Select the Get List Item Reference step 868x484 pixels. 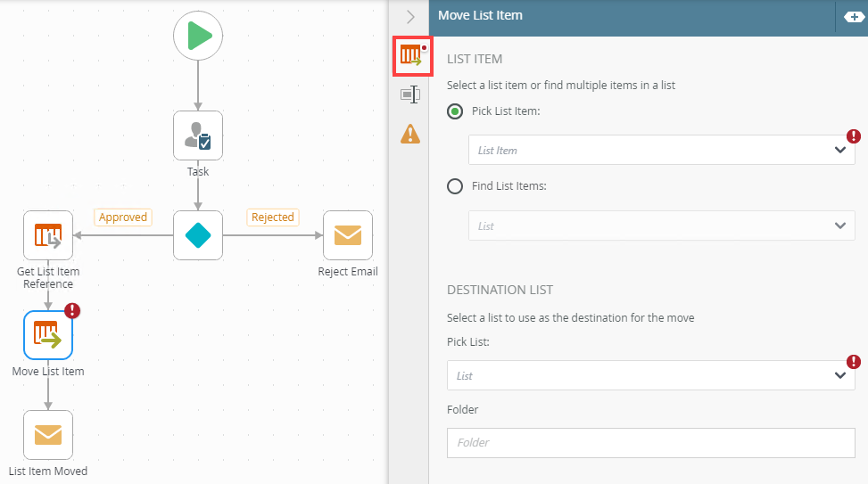(x=48, y=235)
